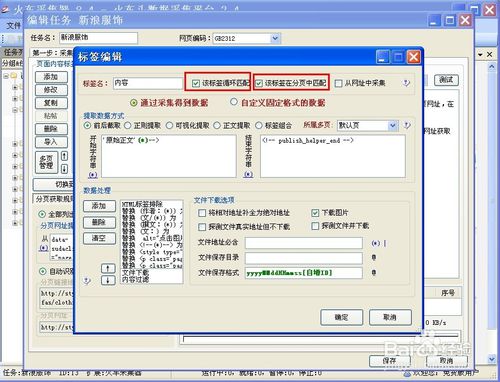Open 多页管理 button in 编辑任务
The image size is (500, 382).
point(46,162)
